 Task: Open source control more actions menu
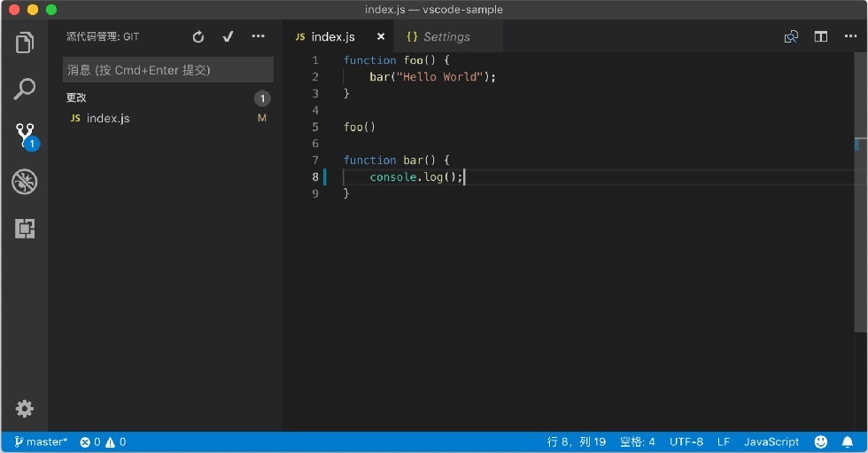[x=258, y=36]
